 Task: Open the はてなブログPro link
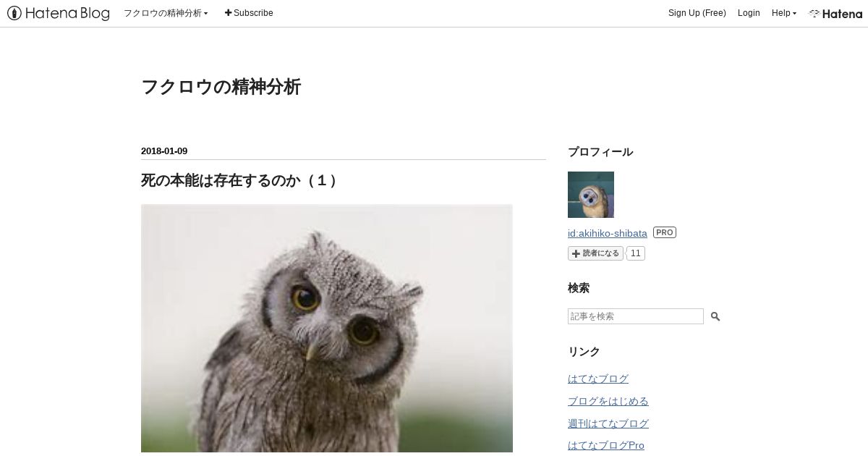pyautogui.click(x=606, y=446)
